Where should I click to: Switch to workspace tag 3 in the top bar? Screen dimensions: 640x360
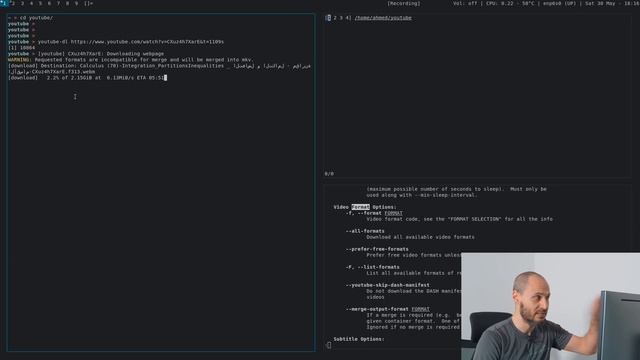[22, 3]
